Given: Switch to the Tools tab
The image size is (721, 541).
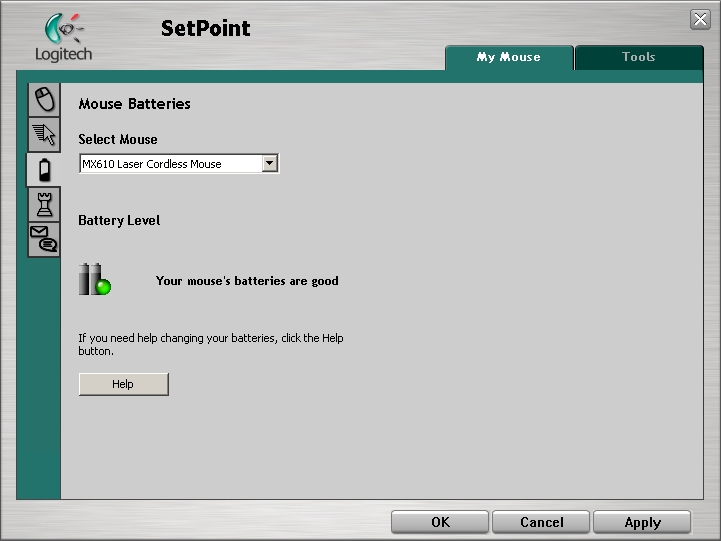Looking at the screenshot, I should point(638,58).
